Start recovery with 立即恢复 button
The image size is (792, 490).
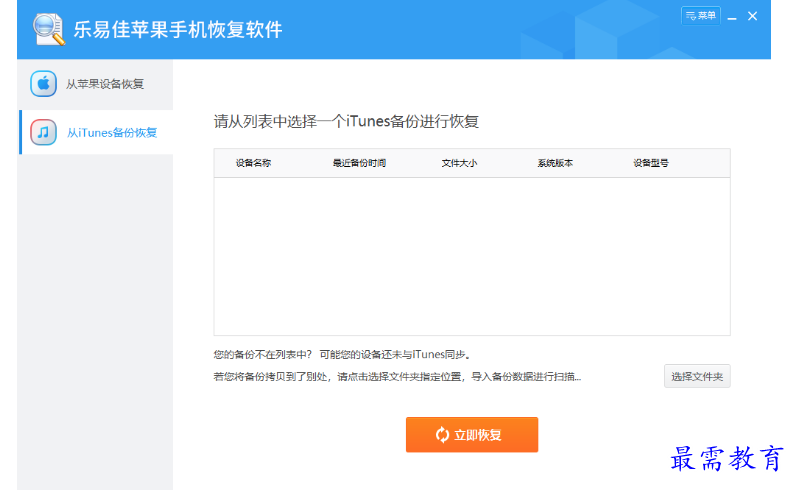click(x=472, y=434)
